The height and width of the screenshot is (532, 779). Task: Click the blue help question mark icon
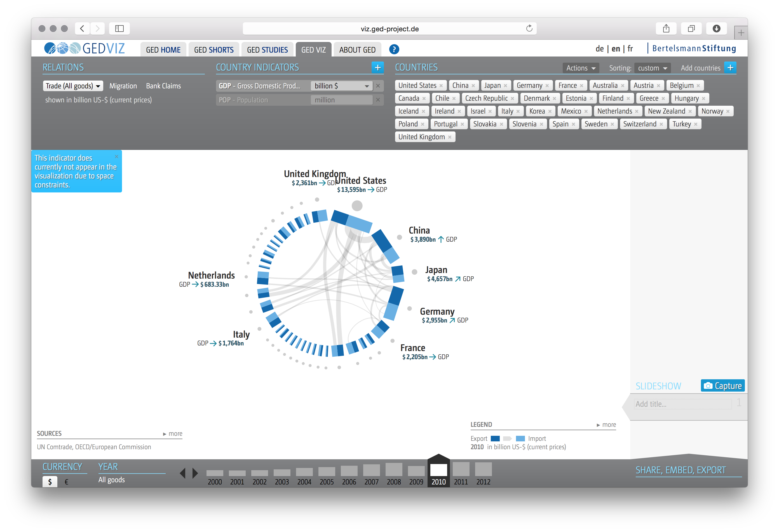(x=394, y=50)
